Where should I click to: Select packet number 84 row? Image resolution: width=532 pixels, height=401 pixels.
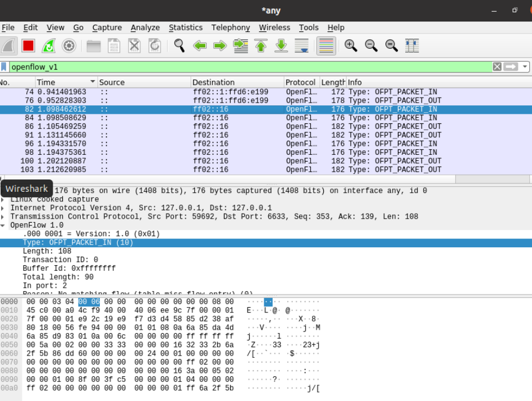[x=266, y=118]
